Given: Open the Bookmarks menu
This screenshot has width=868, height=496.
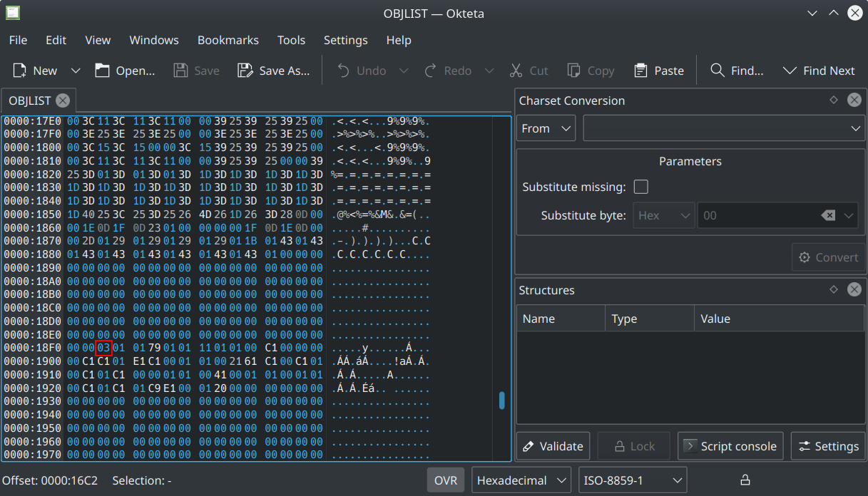Looking at the screenshot, I should tap(228, 40).
